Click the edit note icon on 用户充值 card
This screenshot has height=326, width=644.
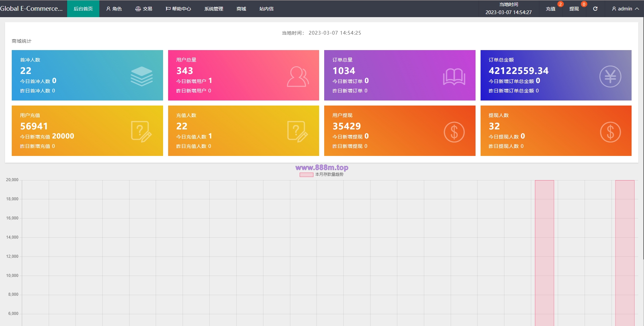click(141, 131)
